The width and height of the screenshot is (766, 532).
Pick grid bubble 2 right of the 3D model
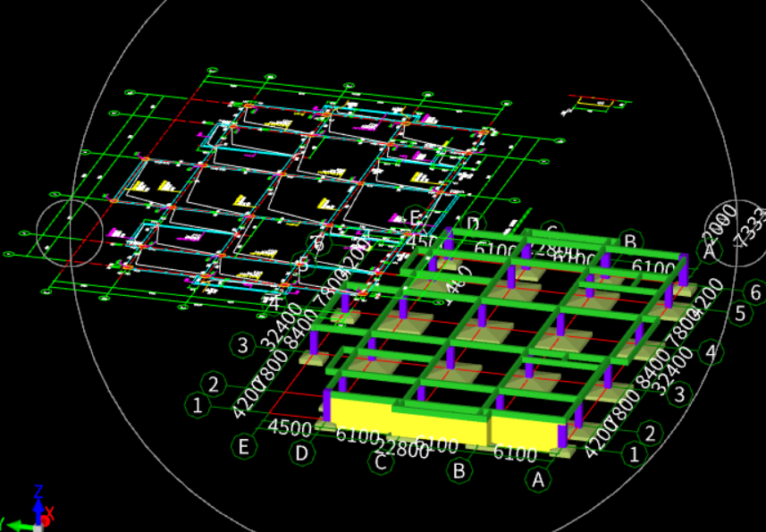(x=650, y=434)
